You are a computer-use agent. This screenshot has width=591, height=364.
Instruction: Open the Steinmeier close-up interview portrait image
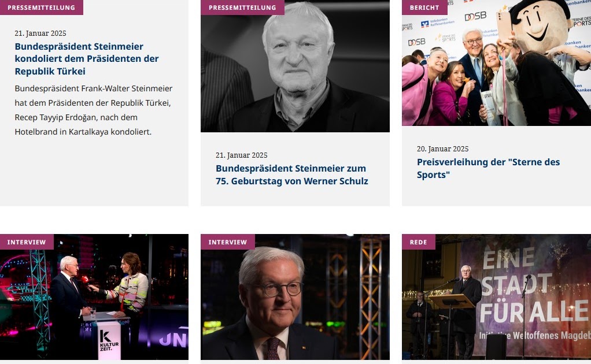[x=295, y=297]
